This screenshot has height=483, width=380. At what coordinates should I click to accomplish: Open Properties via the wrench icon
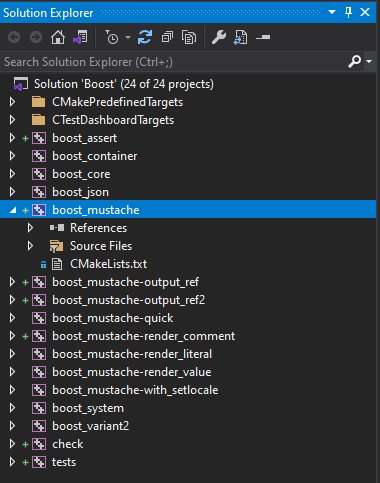[219, 37]
